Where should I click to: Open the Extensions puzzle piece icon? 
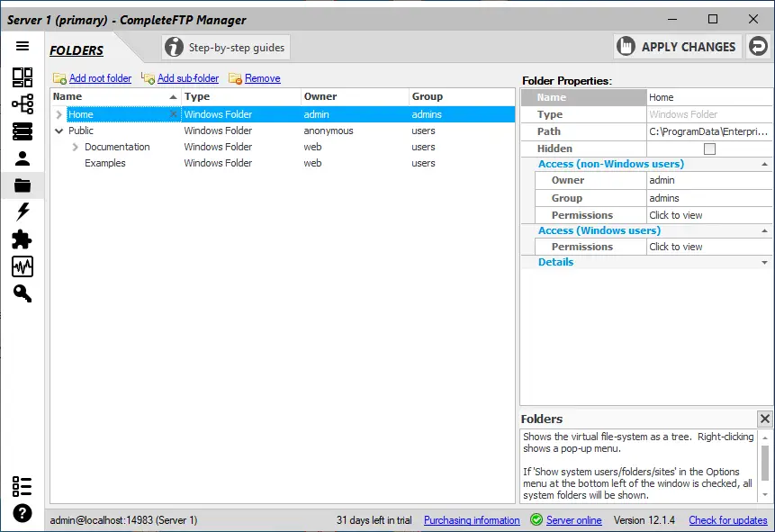pyautogui.click(x=23, y=239)
